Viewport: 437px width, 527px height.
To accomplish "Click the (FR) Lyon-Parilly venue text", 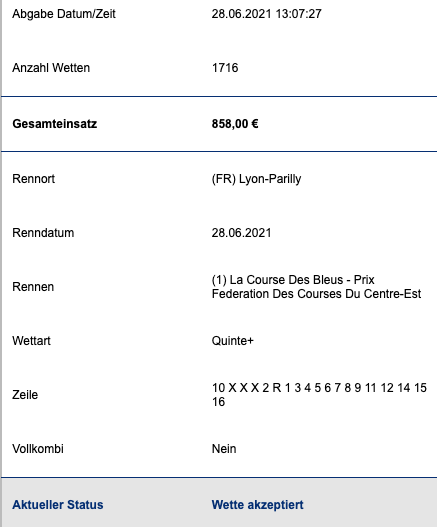I will tap(256, 179).
